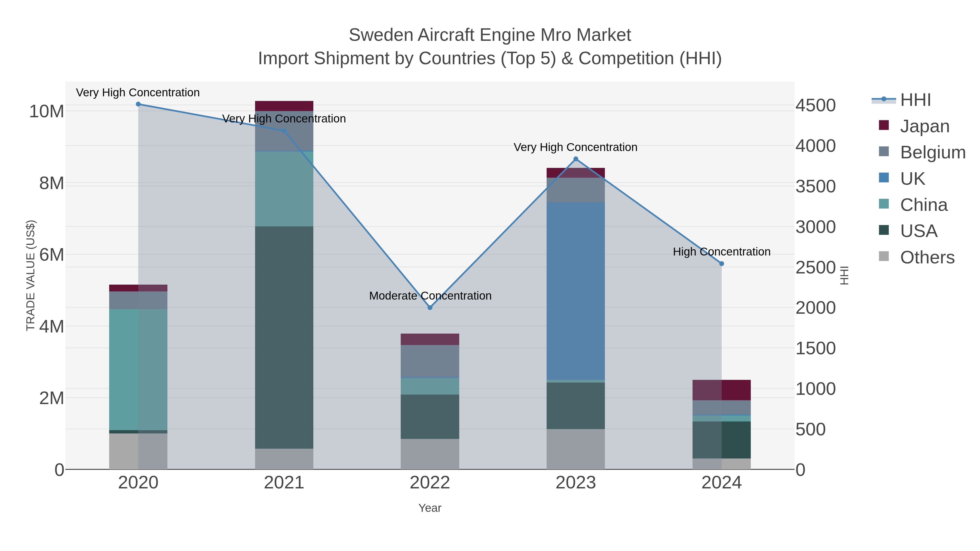Image resolution: width=980 pixels, height=551 pixels.
Task: Click the USA segment in 2024 bar
Action: tap(721, 440)
